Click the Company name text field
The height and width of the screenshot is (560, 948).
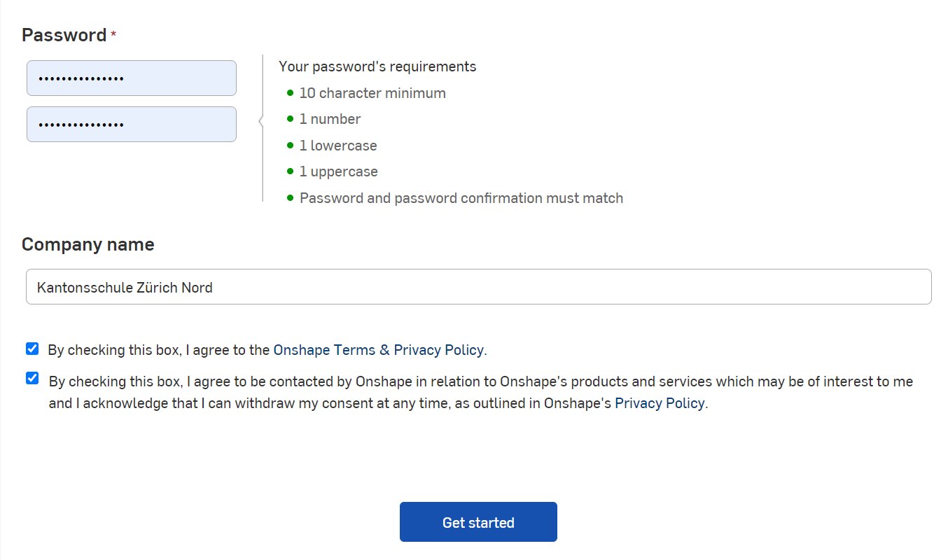pos(478,287)
